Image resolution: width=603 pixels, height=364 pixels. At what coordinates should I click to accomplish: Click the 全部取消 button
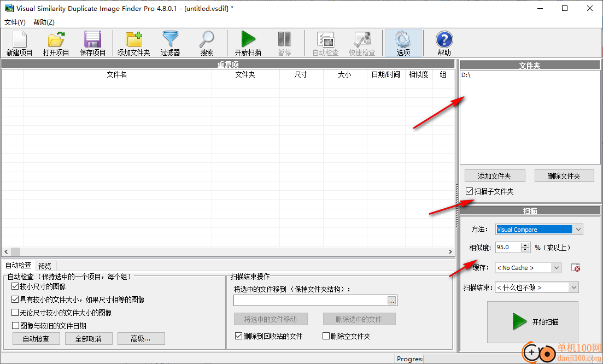89,339
